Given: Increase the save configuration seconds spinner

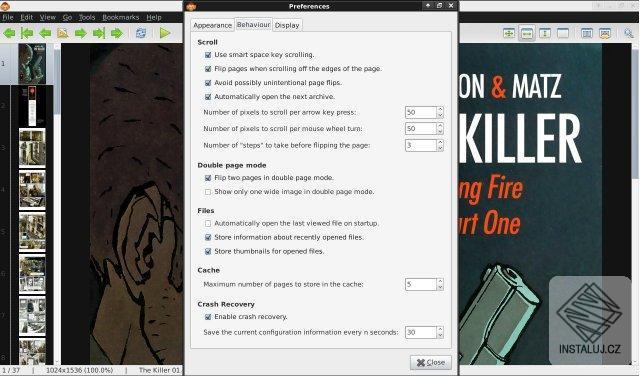Looking at the screenshot, I should tap(440, 329).
